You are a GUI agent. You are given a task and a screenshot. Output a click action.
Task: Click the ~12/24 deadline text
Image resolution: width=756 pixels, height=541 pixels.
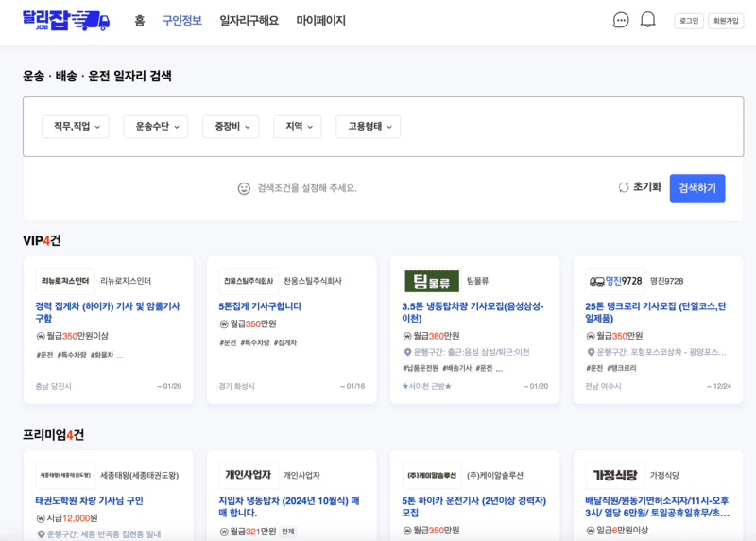pos(719,386)
